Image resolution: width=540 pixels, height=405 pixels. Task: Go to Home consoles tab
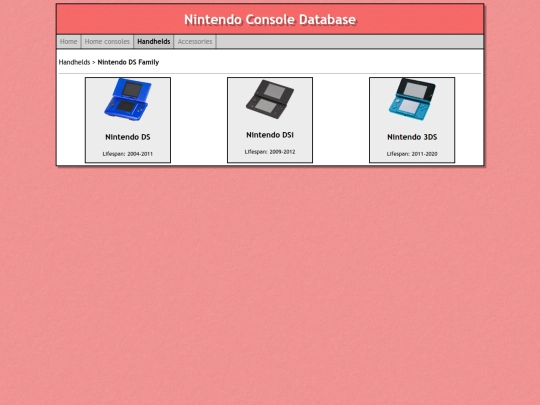point(107,42)
